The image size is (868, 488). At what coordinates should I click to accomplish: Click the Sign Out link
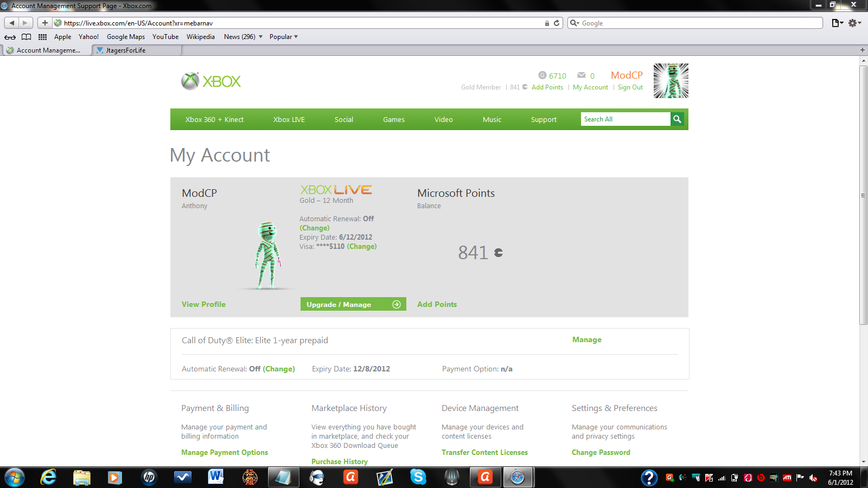click(x=630, y=87)
